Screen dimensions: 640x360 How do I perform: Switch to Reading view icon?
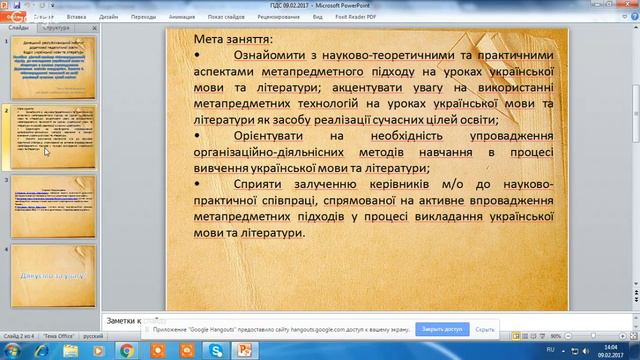coord(533,336)
